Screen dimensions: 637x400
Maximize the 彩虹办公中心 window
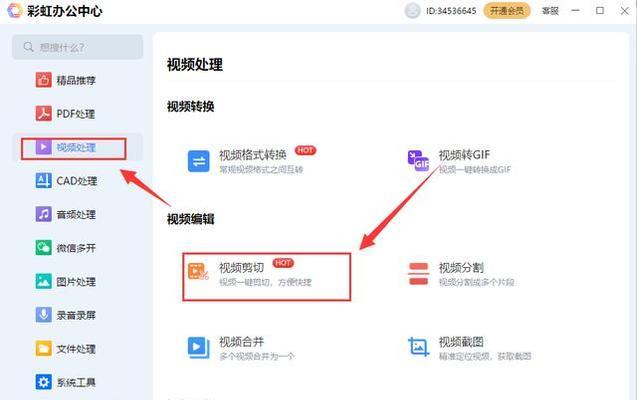[x=600, y=11]
